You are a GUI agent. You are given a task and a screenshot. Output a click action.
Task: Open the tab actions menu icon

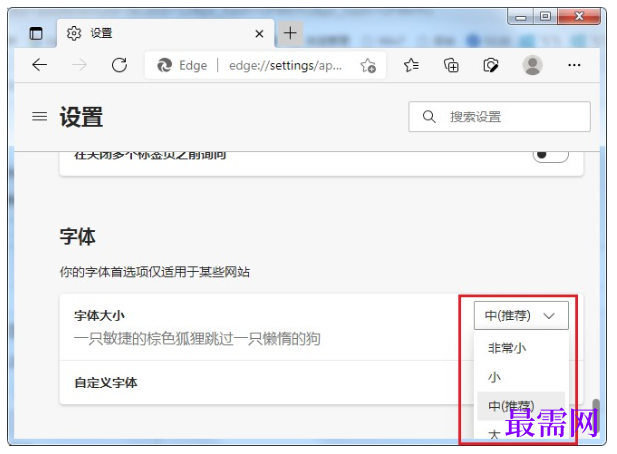(36, 33)
